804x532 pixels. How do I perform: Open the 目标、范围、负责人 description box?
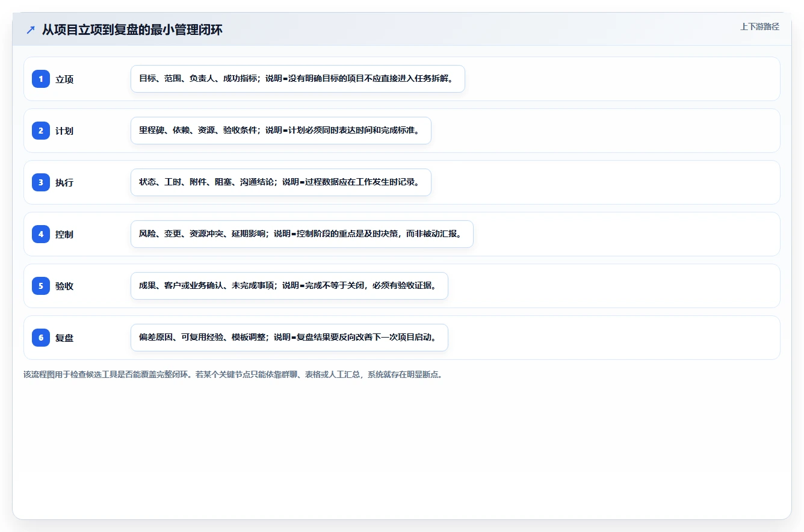[298, 79]
